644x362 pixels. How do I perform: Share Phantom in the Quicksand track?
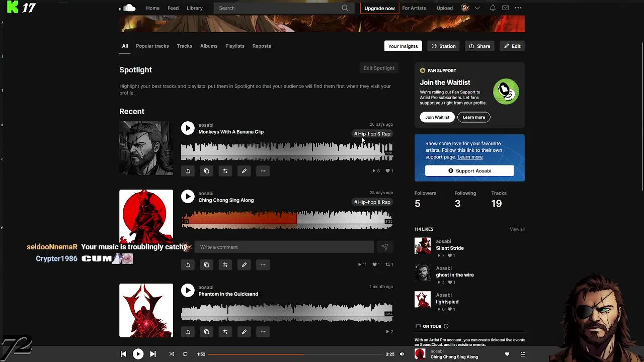coord(188,332)
